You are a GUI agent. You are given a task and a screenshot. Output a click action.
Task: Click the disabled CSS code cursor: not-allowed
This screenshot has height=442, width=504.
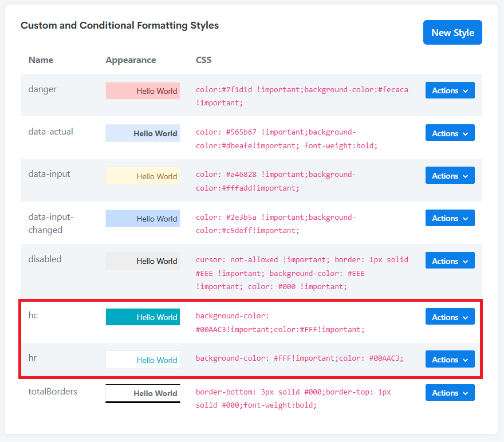click(x=302, y=273)
